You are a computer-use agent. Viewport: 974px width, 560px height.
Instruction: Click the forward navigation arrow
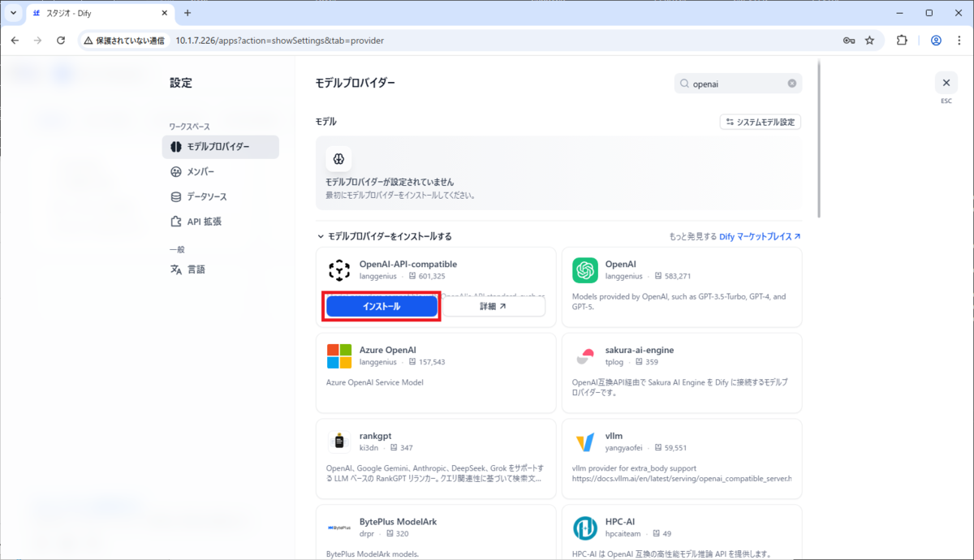click(x=37, y=40)
